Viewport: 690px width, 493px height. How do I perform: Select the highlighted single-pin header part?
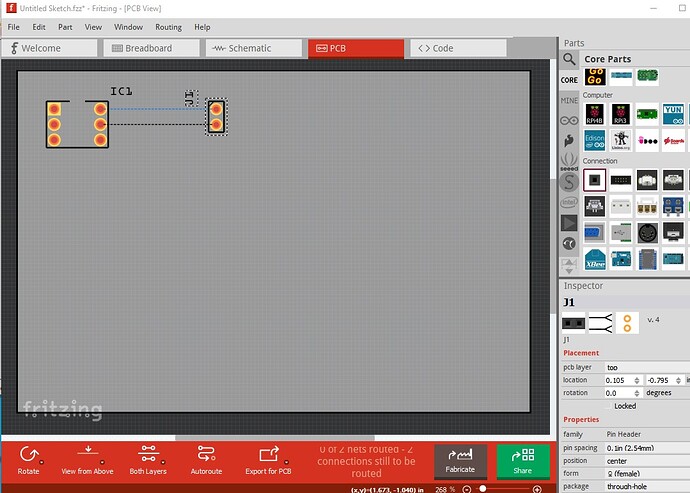click(595, 180)
